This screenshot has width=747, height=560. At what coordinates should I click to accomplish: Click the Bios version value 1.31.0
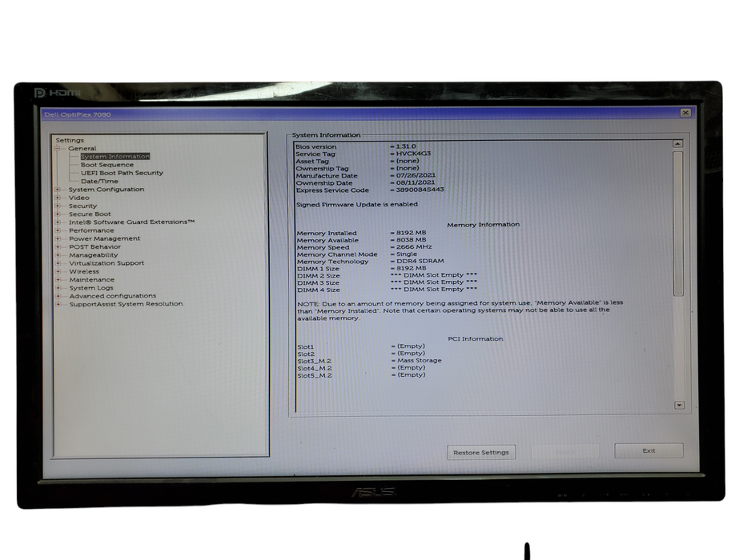pyautogui.click(x=405, y=146)
